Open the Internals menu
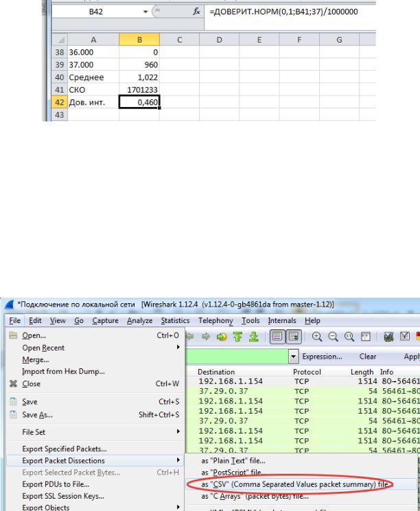Screen dimensions: 420x511 (x=282, y=321)
